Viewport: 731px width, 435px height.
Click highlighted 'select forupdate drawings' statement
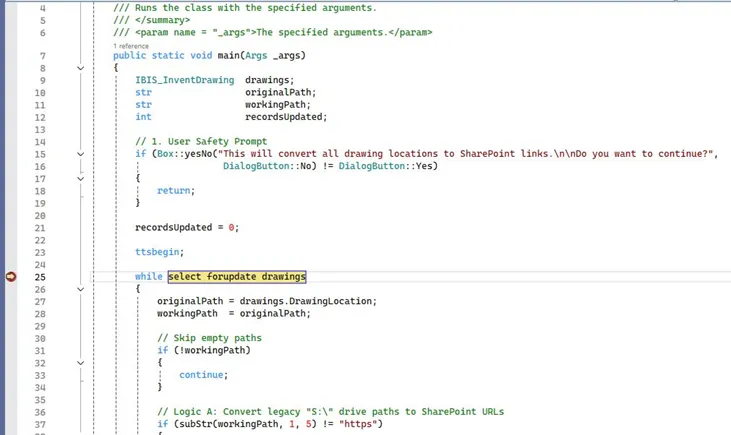(237, 276)
